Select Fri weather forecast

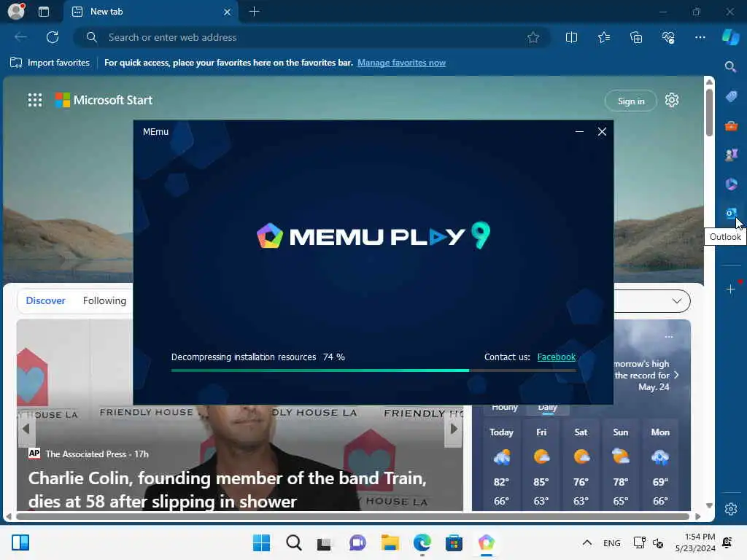[x=541, y=466]
